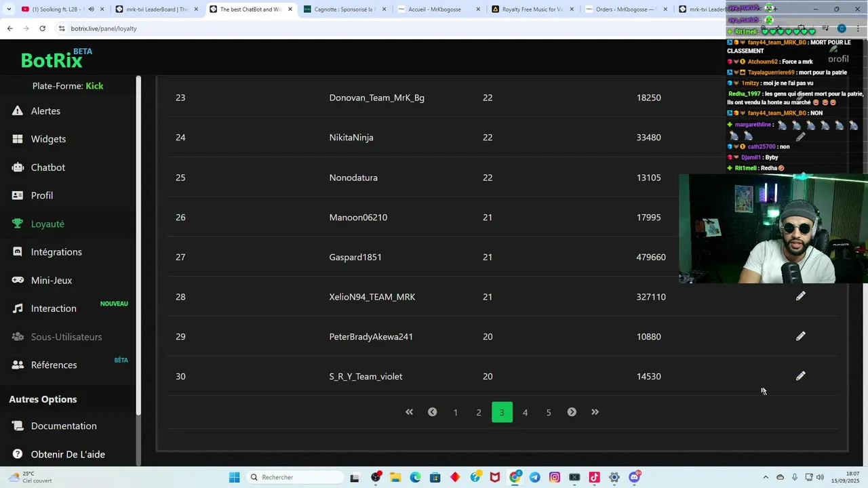This screenshot has height=488, width=868.
Task: Open Settings gear in taskbar
Action: coord(614,477)
